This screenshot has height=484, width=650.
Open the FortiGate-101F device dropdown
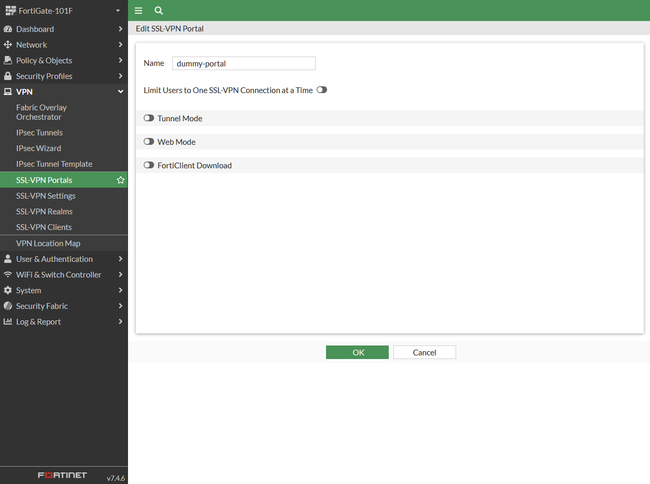[x=118, y=11]
